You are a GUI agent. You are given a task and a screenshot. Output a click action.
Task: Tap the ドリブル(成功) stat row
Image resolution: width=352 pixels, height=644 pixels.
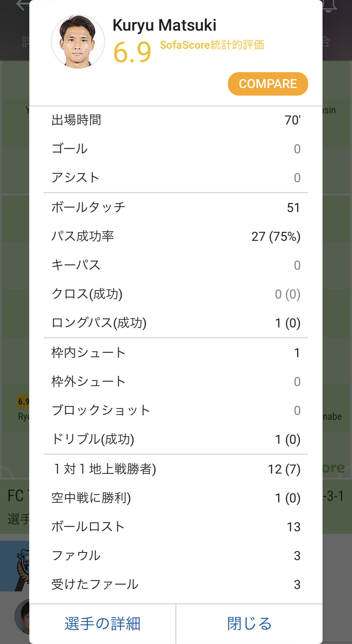[176, 439]
